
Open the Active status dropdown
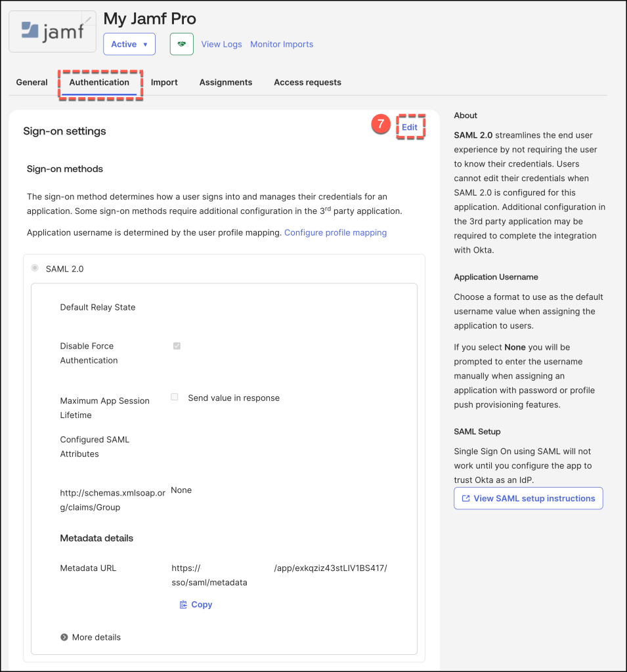129,45
